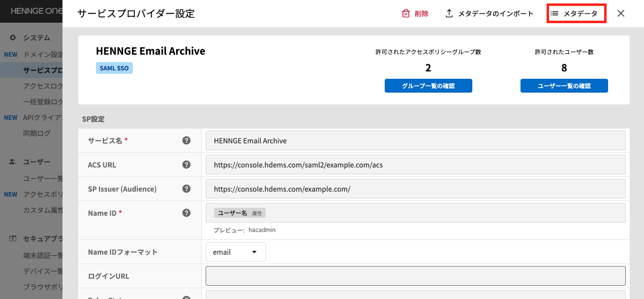This screenshot has width=644, height=299.
Task: Open help for サービス名 field
Action: point(186,140)
